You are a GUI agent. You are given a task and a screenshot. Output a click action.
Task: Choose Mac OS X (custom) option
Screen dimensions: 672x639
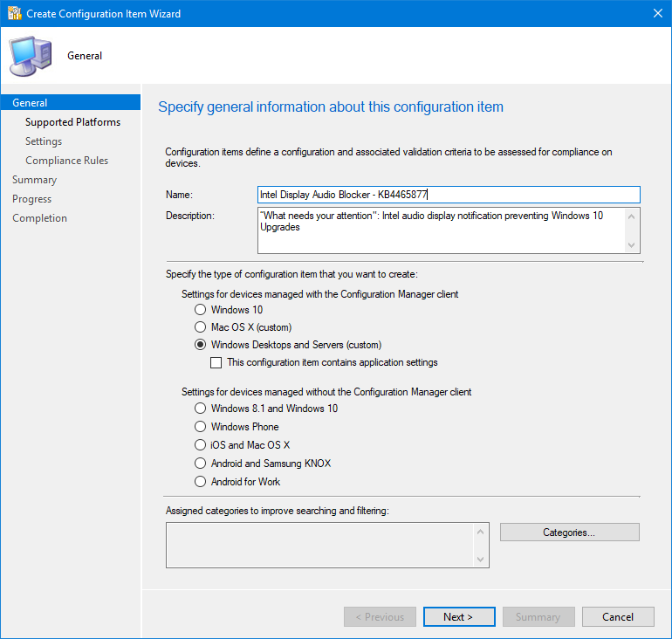(x=201, y=327)
